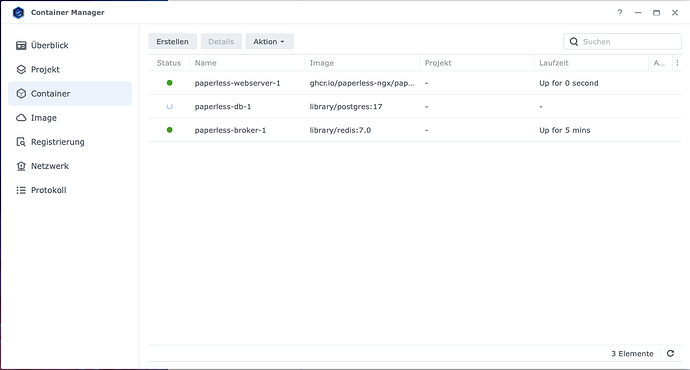
Task: Navigate to Registrierung
Action: [x=70, y=142]
